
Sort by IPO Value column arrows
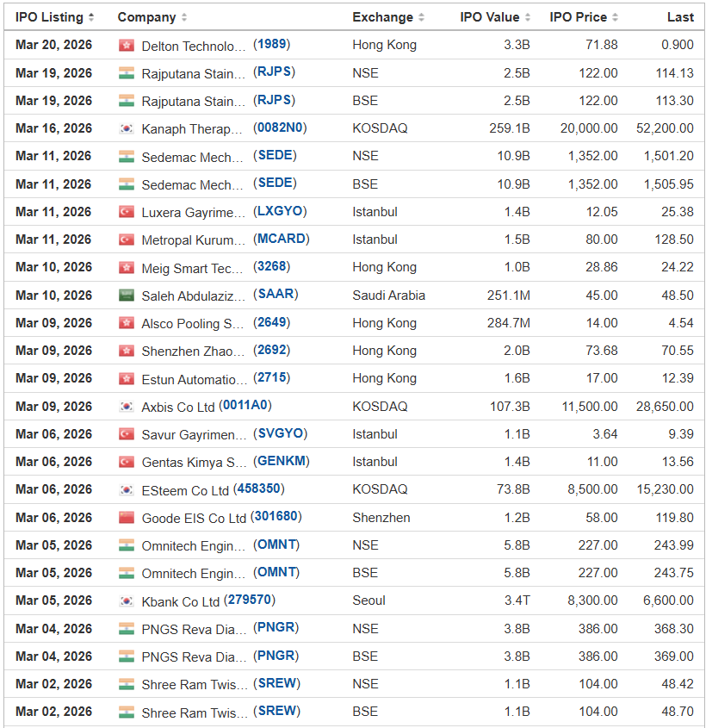pyautogui.click(x=528, y=17)
